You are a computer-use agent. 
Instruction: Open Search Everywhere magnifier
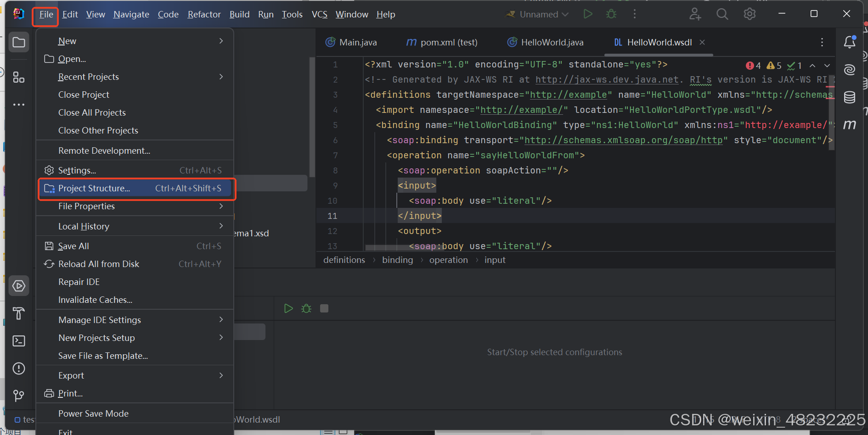tap(722, 14)
